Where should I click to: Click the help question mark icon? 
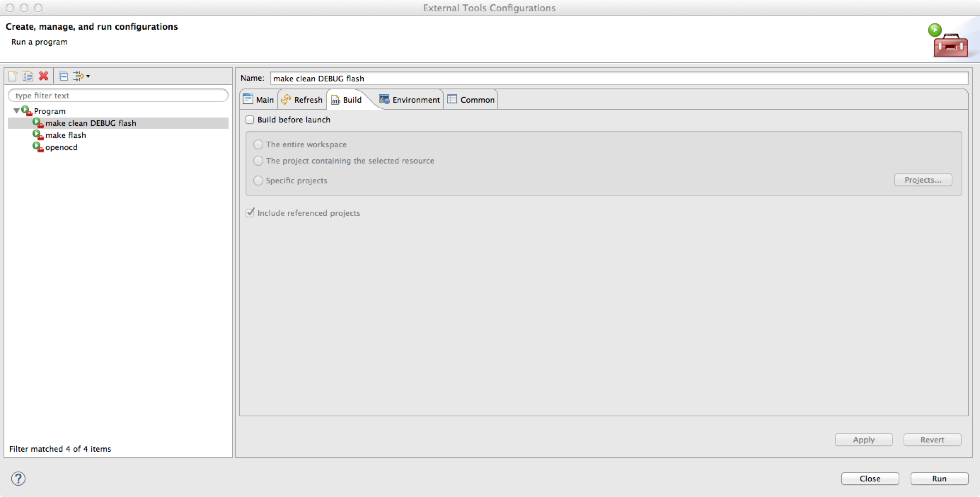click(x=18, y=478)
